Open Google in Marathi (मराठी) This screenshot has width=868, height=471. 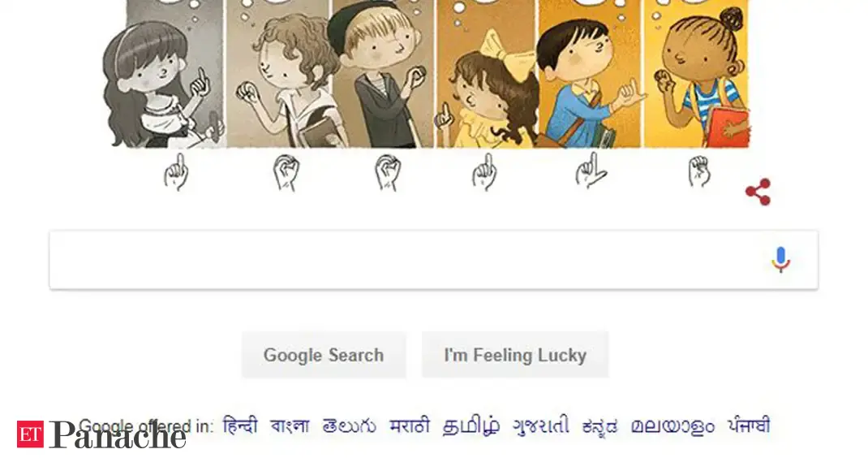[410, 426]
